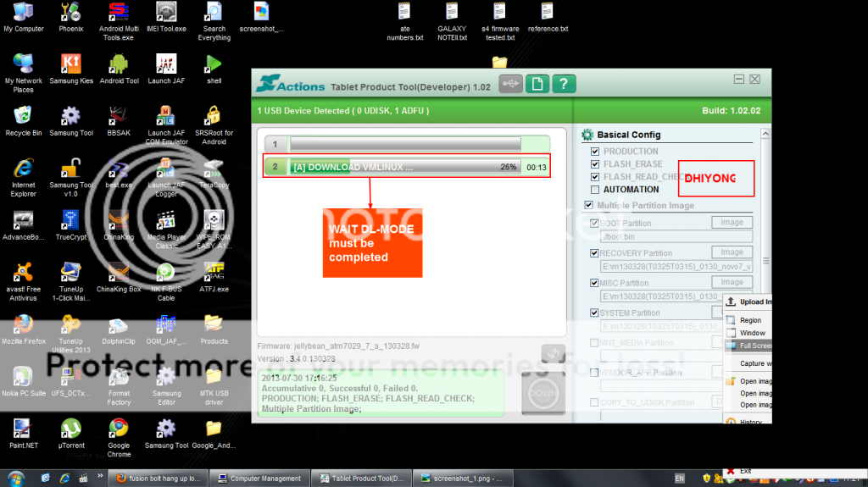The image size is (868, 487).
Task: Switch to fusion bolt Firefox taskbar window
Action: click(x=158, y=479)
